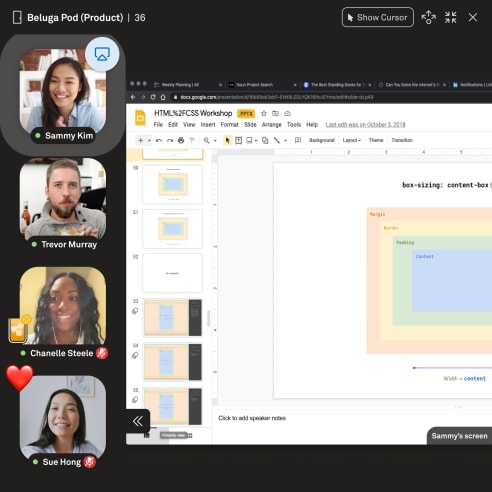The width and height of the screenshot is (492, 492).
Task: Close the Weekly Planning browser tab
Action: click(x=220, y=85)
